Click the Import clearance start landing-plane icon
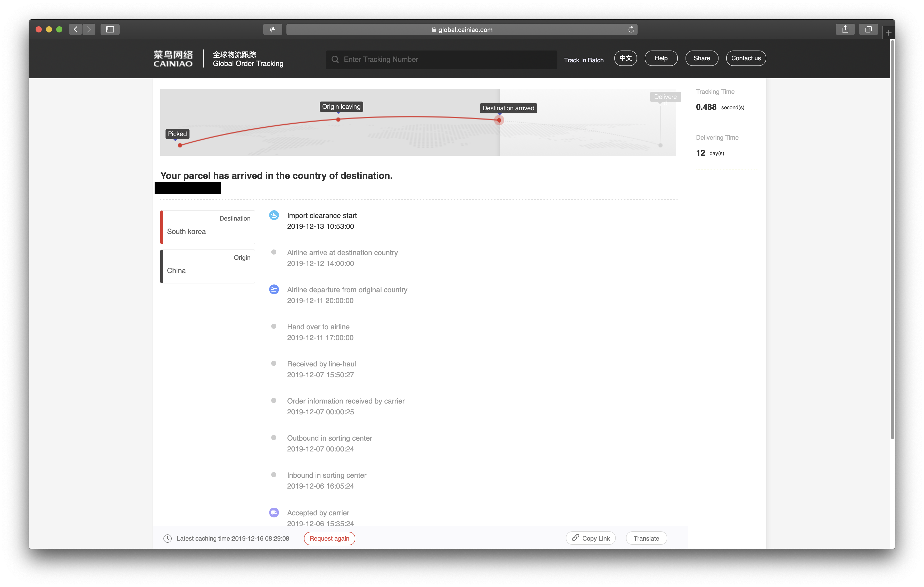Screen dimensions: 924x587 point(274,215)
